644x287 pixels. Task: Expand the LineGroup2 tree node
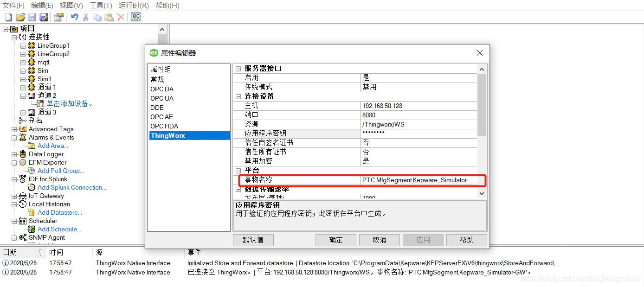pyautogui.click(x=23, y=54)
